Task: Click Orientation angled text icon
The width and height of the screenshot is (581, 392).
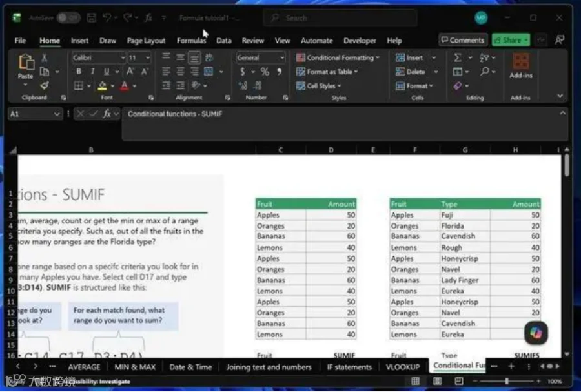Action: coord(196,86)
